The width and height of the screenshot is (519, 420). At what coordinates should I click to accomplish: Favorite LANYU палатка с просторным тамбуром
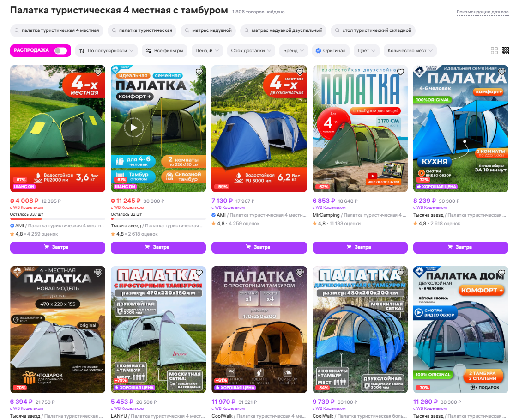pyautogui.click(x=199, y=273)
